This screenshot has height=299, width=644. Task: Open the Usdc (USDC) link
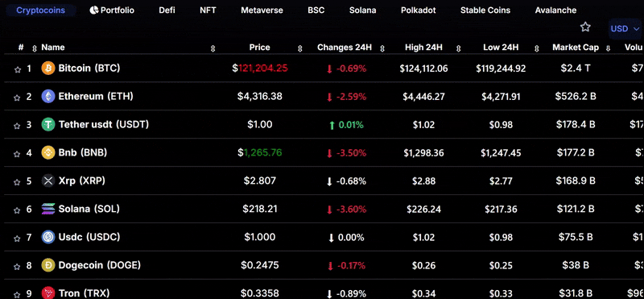point(89,237)
